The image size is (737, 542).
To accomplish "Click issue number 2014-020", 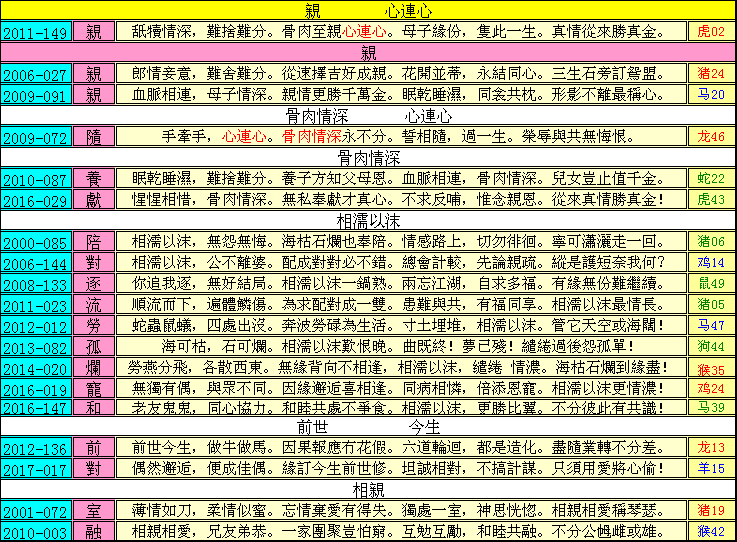I will pyautogui.click(x=36, y=368).
